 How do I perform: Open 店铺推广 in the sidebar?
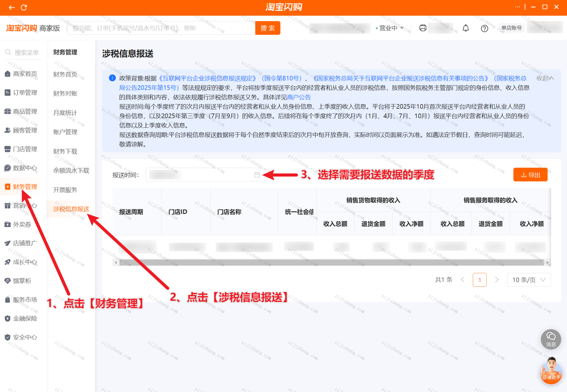click(x=21, y=243)
